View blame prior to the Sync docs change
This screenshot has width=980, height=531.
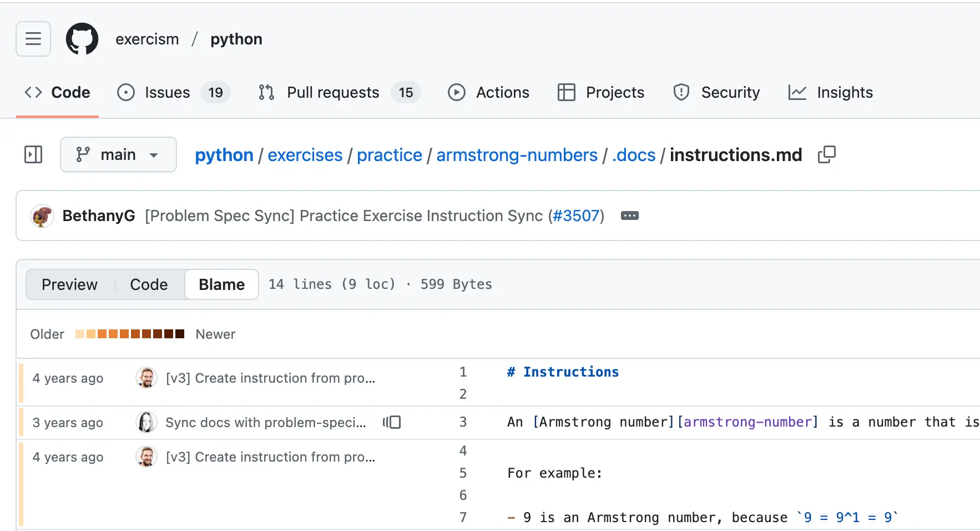393,422
